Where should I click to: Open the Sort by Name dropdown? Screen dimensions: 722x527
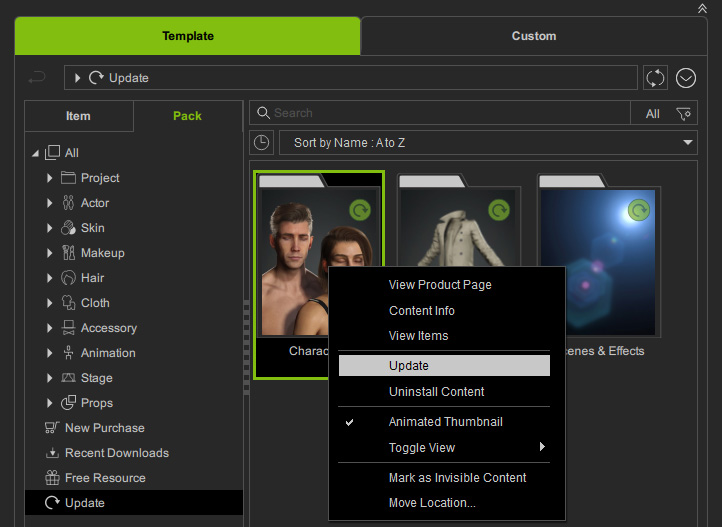[488, 143]
